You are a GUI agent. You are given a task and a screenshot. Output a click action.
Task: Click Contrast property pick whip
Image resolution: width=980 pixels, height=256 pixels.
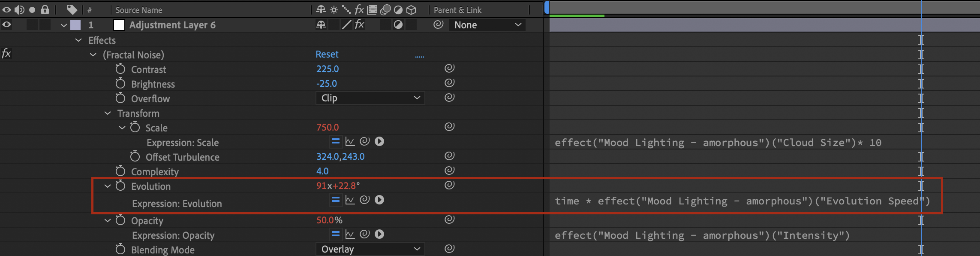click(x=449, y=68)
